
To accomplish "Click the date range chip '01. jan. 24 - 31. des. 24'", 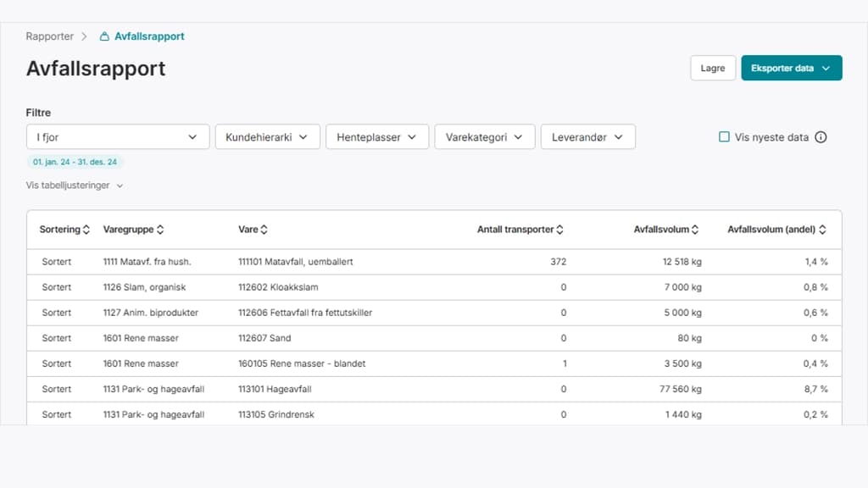I will [75, 162].
